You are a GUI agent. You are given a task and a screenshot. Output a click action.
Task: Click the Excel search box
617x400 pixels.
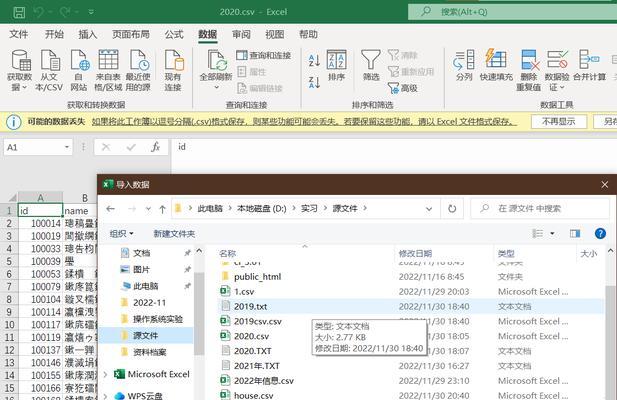point(512,12)
